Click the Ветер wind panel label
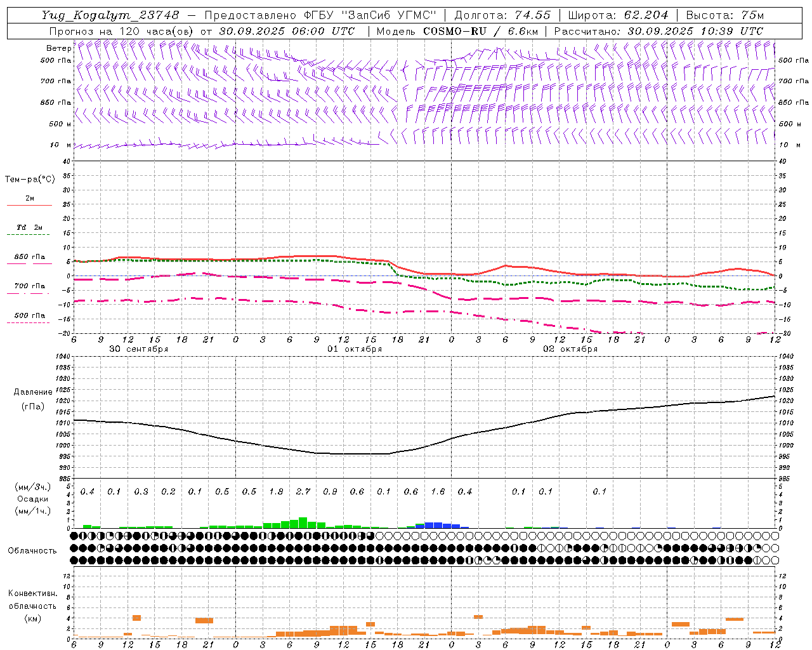The width and height of the screenshot is (812, 650). point(58,48)
